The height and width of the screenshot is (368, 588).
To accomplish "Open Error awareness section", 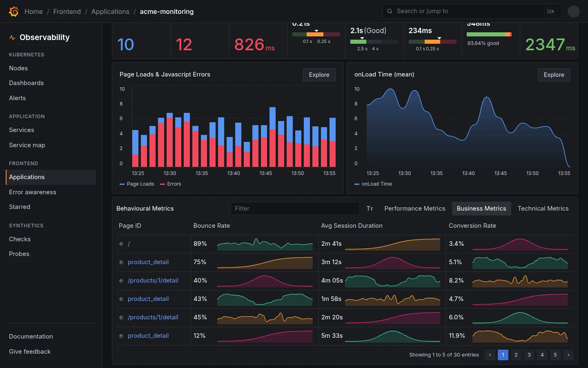I will [x=33, y=192].
